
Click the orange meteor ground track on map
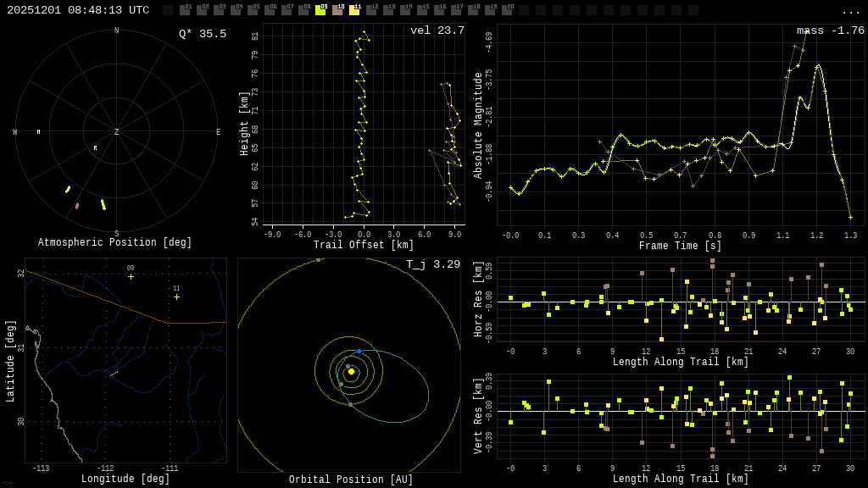coord(113,373)
